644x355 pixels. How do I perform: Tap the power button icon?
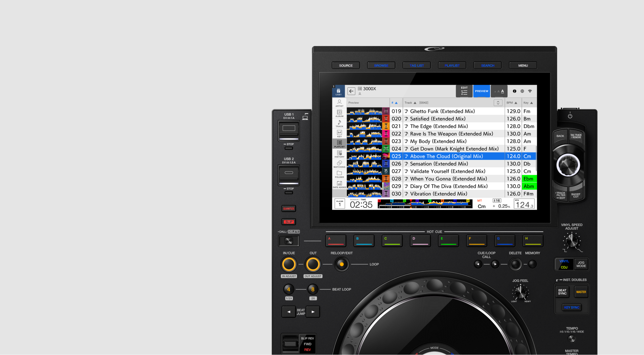(x=570, y=116)
